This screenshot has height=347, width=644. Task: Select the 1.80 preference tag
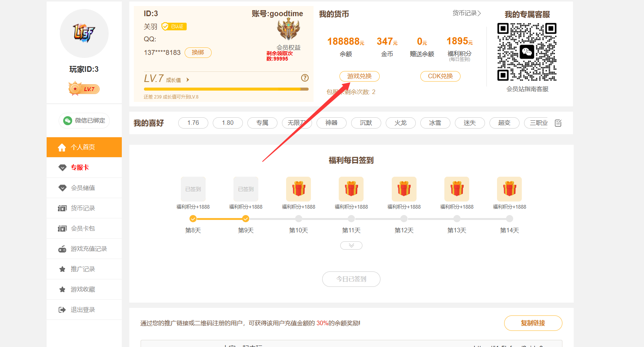[x=228, y=123]
